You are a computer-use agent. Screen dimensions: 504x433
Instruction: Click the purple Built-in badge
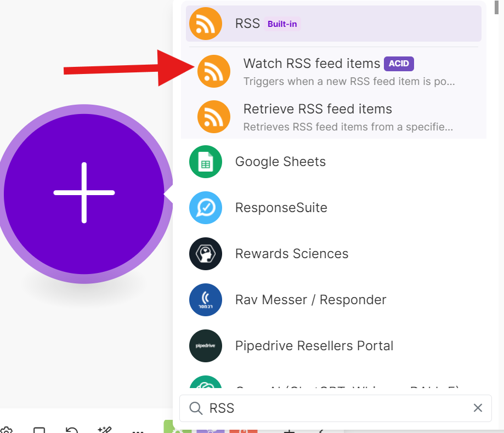[282, 24]
